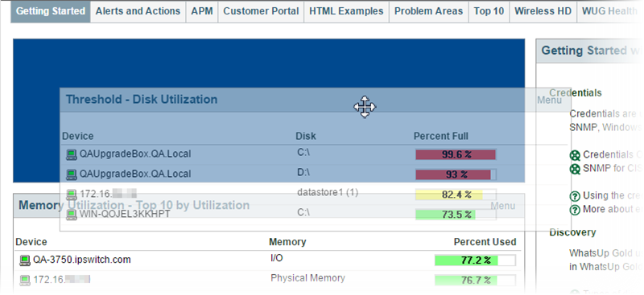The image size is (644, 295).
Task: Open the APM tab
Action: click(x=202, y=11)
